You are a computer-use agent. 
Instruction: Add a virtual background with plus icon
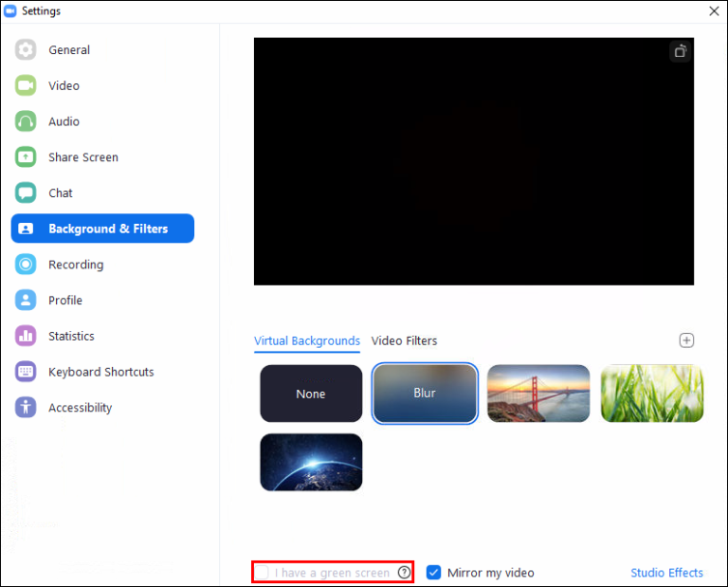(x=686, y=340)
